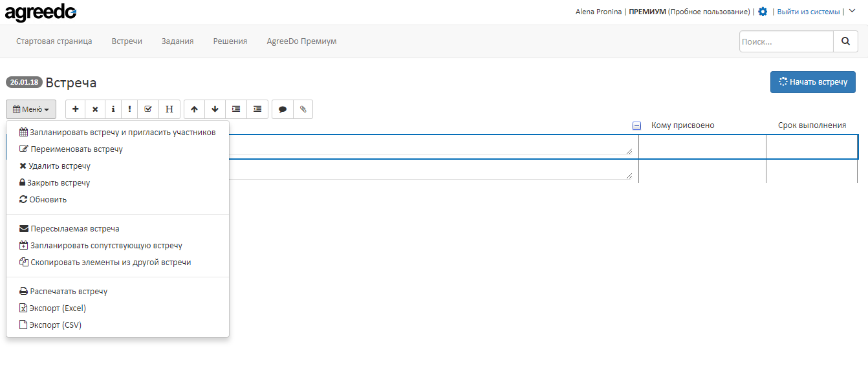Expand the chevron beside Выйти из системы
868x386 pixels.
pos(852,11)
